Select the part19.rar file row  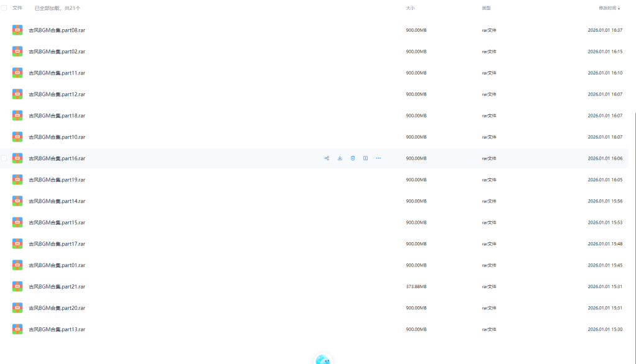[x=186, y=180]
